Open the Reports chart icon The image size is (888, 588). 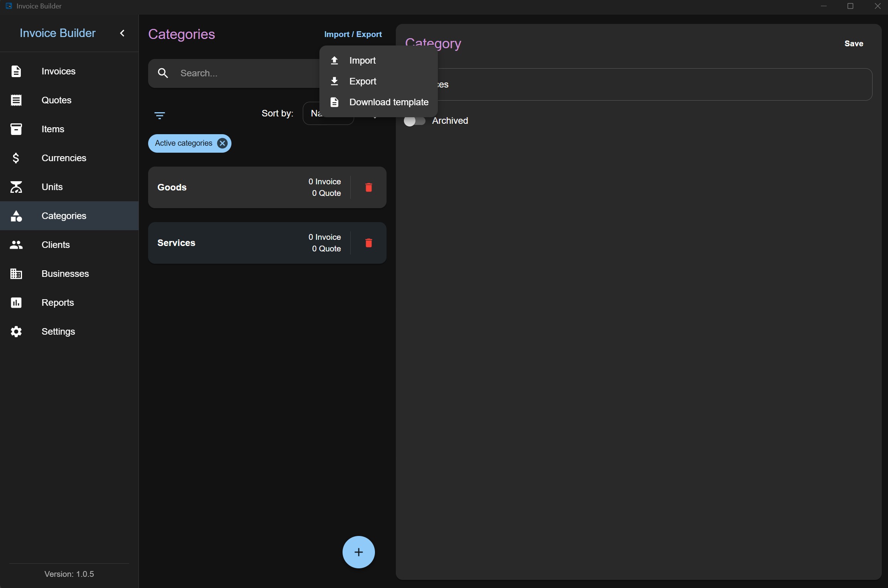pos(16,303)
